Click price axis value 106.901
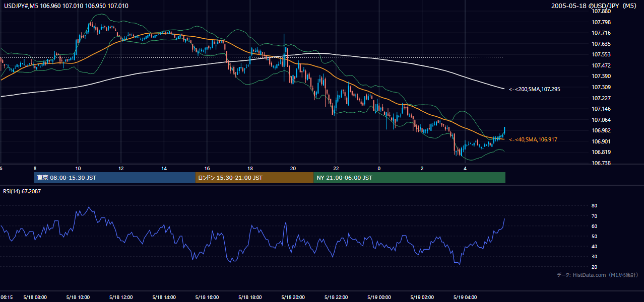Viewport: 644px width, 302px height. pyautogui.click(x=602, y=141)
